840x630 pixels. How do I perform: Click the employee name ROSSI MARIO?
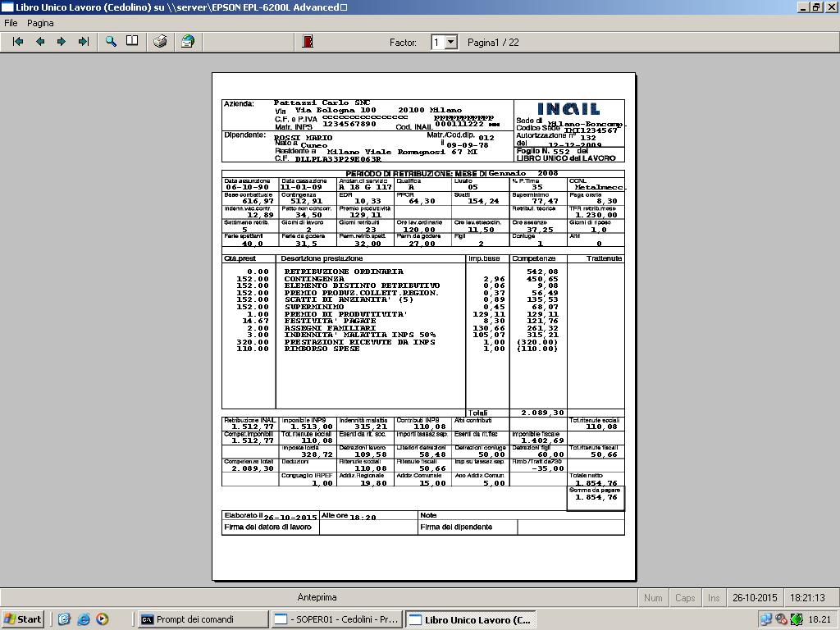point(303,138)
